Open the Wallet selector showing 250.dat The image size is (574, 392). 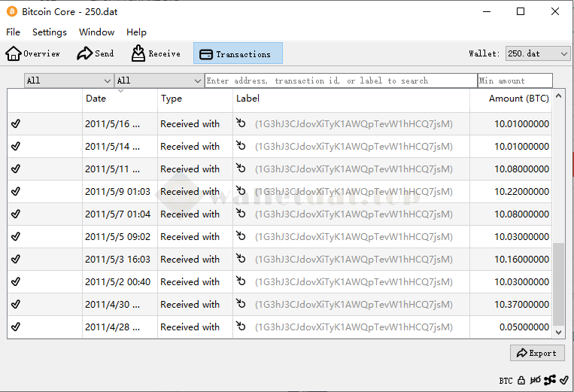[x=537, y=53]
